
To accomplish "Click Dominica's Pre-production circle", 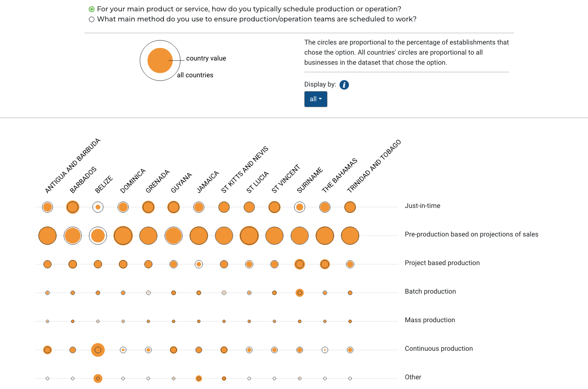I will pos(123,236).
